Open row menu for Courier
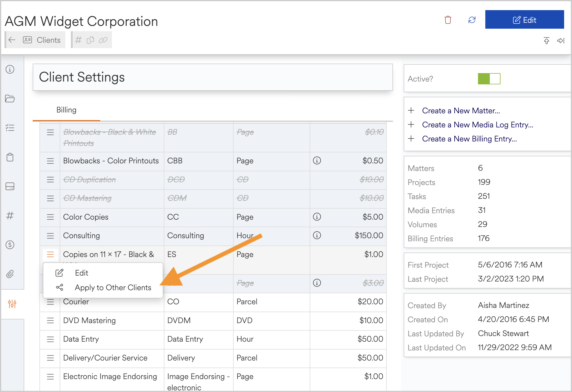Image resolution: width=572 pixels, height=392 pixels. click(50, 302)
